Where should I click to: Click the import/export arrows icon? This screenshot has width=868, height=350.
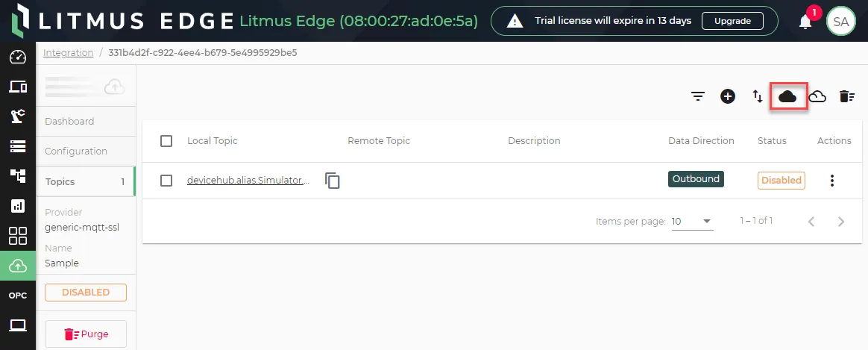coord(758,96)
